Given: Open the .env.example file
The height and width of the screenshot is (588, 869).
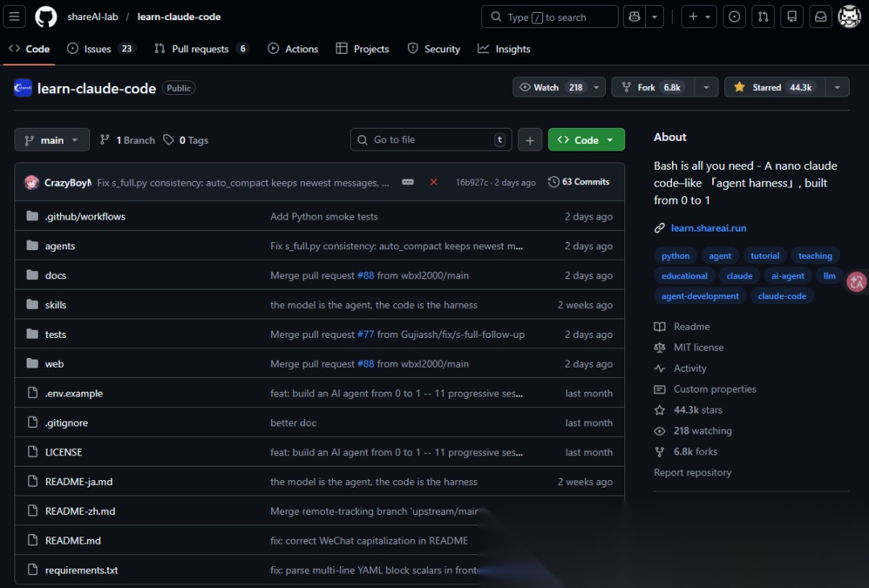Looking at the screenshot, I should [74, 393].
